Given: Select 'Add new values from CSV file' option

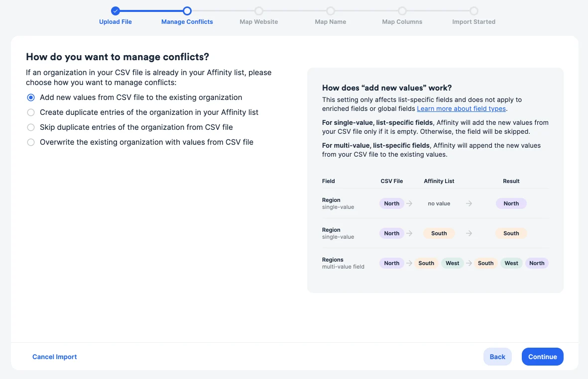Looking at the screenshot, I should click(x=31, y=97).
